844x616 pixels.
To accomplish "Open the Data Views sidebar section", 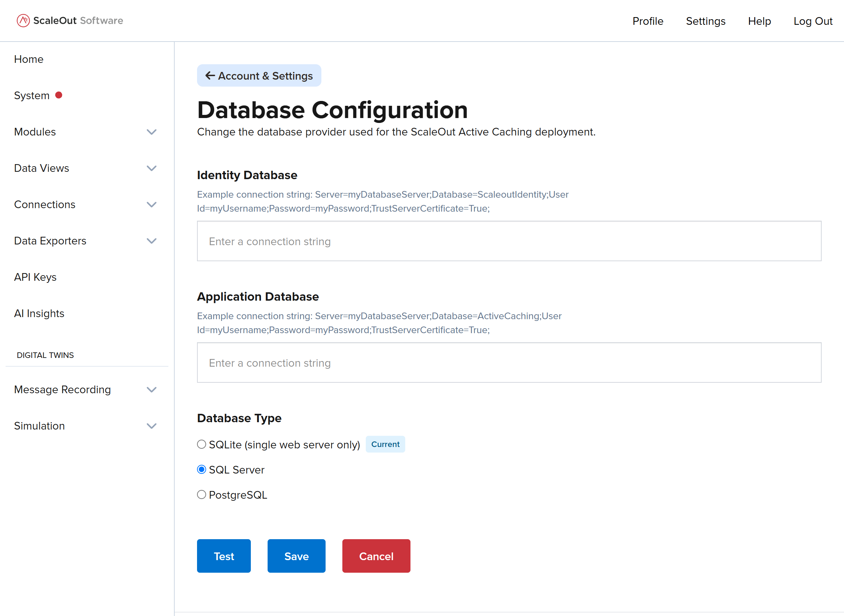I will click(42, 168).
